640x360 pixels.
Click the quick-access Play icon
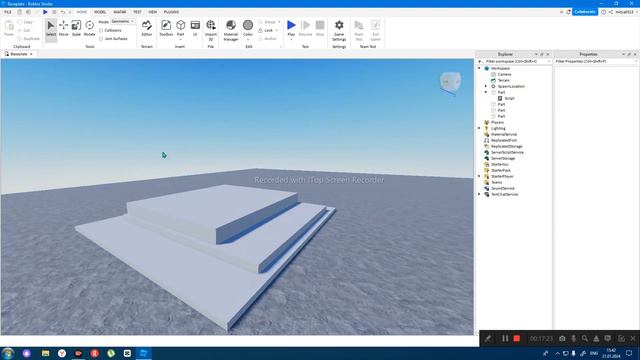(45, 12)
